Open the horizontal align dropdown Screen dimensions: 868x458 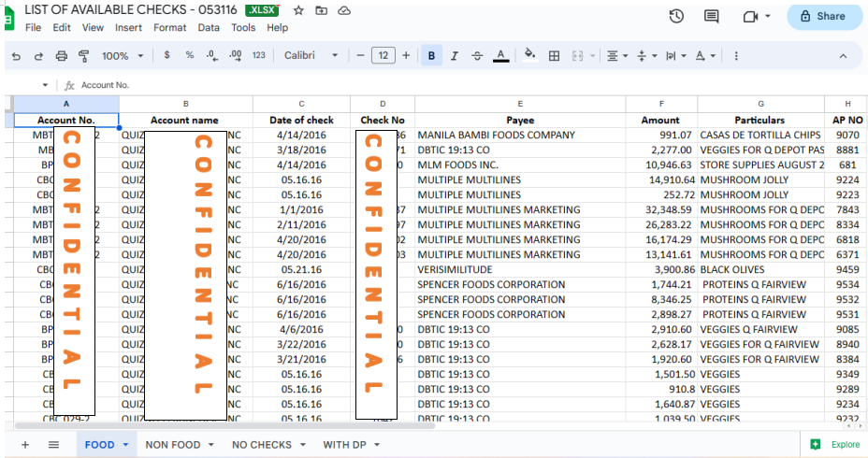[x=617, y=56]
